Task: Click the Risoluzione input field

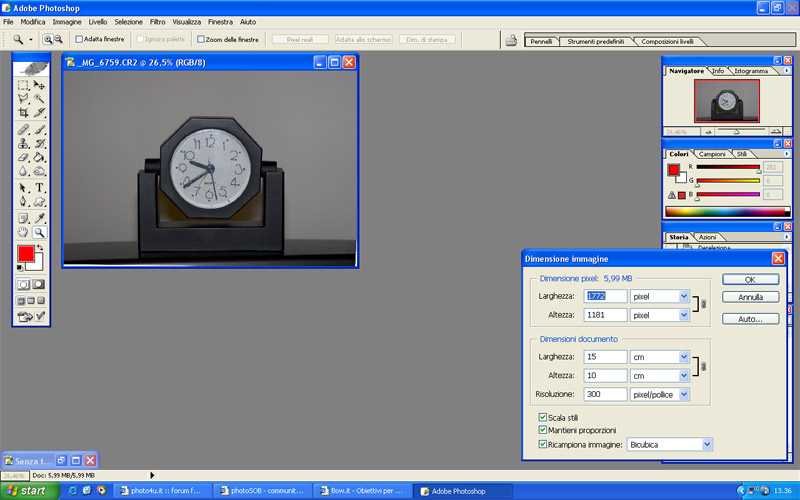Action: [601, 395]
